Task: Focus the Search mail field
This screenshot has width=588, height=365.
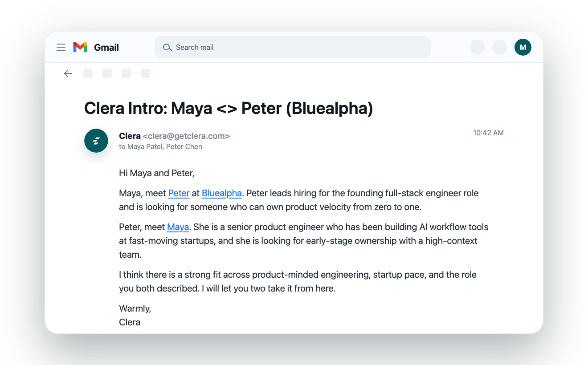Action: click(x=292, y=47)
